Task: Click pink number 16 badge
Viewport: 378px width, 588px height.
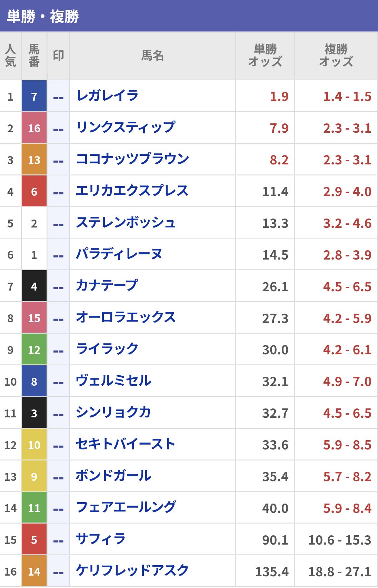Action: pyautogui.click(x=34, y=128)
